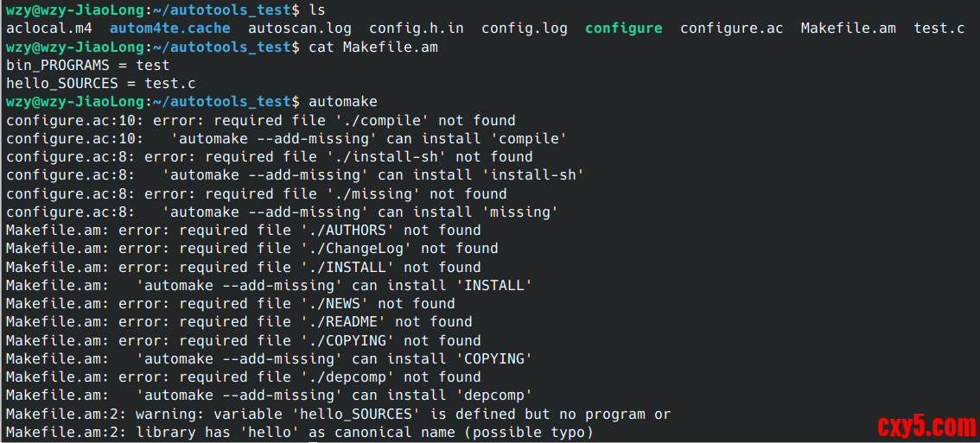Viewport: 980px width, 443px height.
Task: Click the './ChangeLog' not found error line
Action: coord(251,249)
